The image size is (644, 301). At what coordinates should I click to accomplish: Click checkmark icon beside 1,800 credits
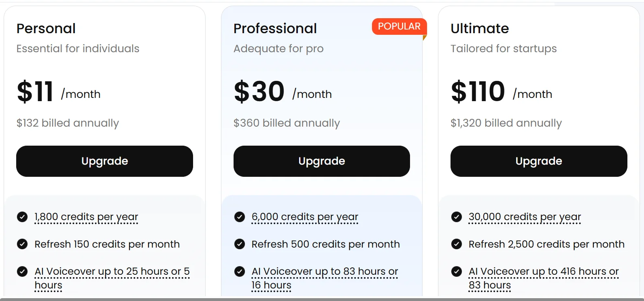tap(22, 217)
